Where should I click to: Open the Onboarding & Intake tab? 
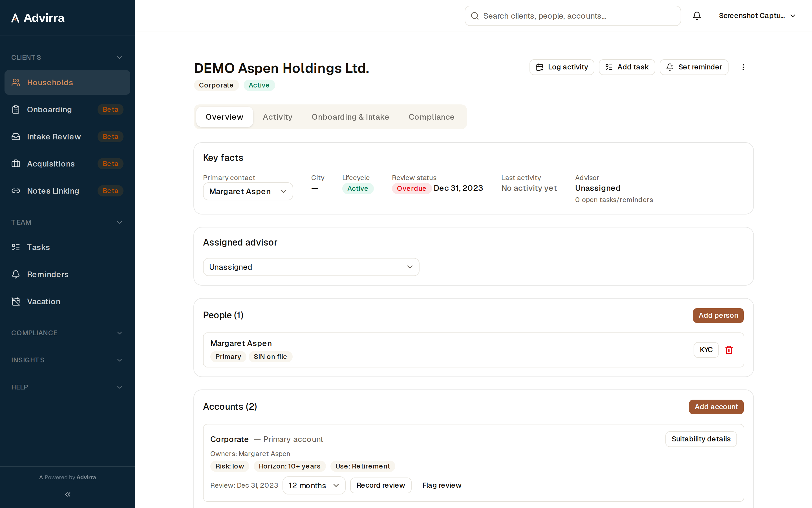pos(350,117)
